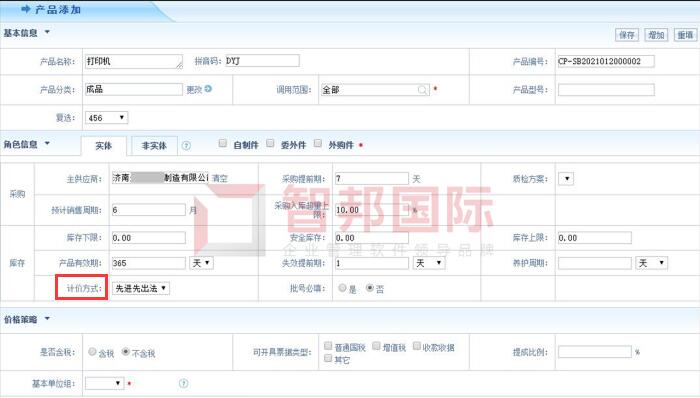Edit the 预计销售周期 field with value 6
The image size is (700, 398).
pyautogui.click(x=148, y=210)
